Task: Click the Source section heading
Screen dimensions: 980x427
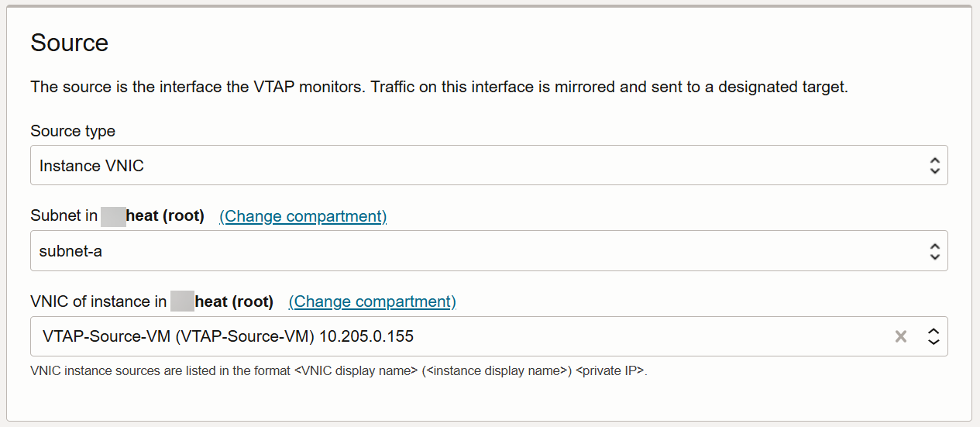Action: (70, 43)
